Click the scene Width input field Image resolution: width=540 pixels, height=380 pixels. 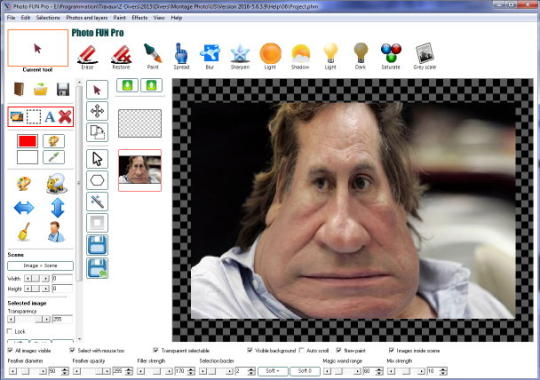(x=62, y=278)
